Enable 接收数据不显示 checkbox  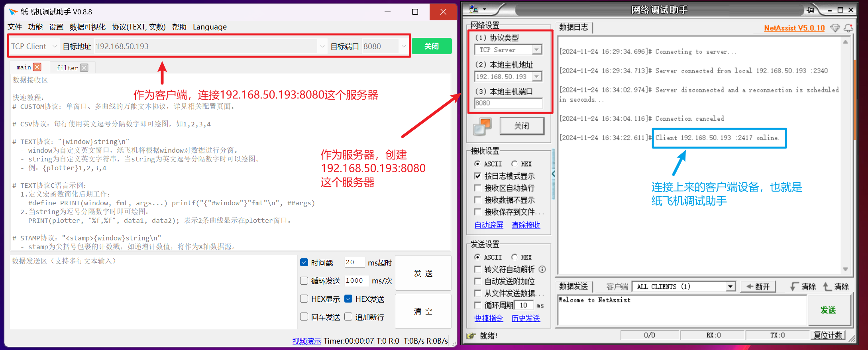(x=477, y=200)
